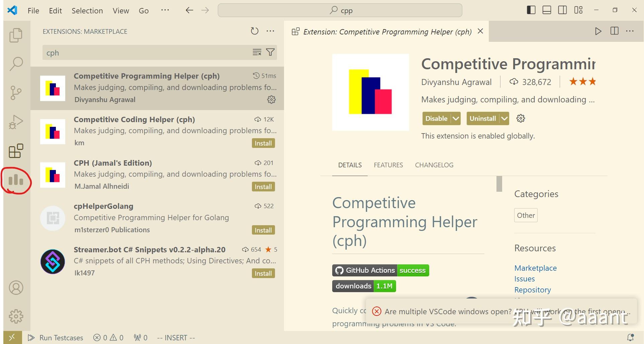Open the Repository link under Resources

click(x=532, y=289)
